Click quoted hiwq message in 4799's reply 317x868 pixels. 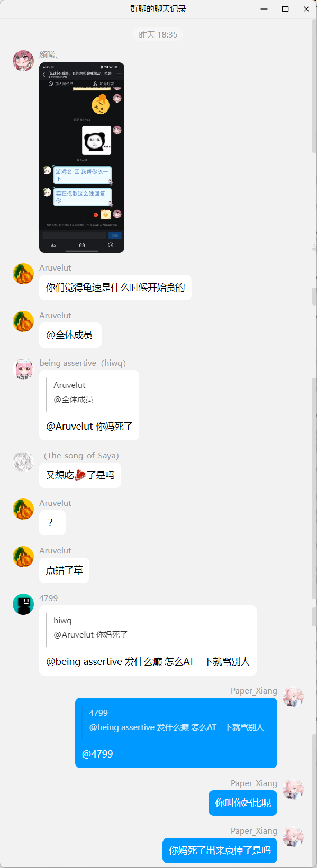coord(90,627)
